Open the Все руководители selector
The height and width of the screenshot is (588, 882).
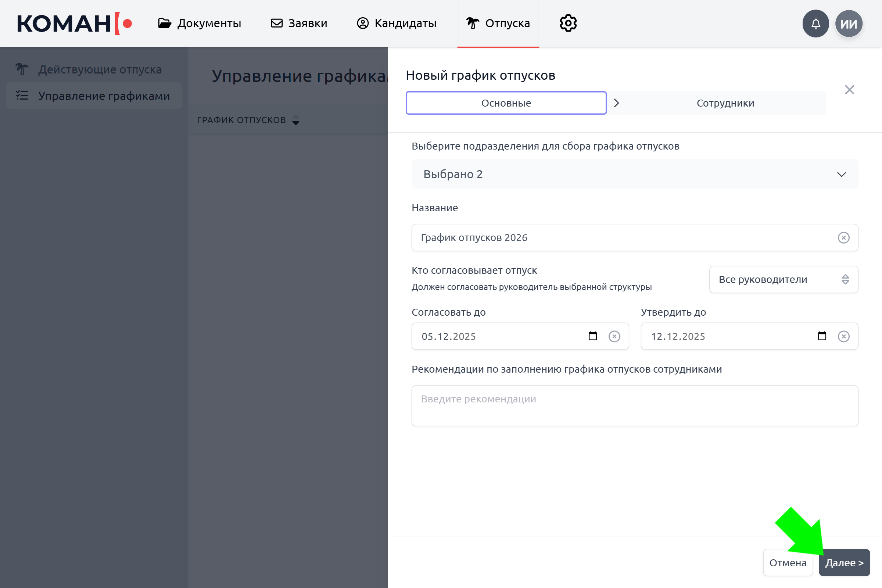784,279
